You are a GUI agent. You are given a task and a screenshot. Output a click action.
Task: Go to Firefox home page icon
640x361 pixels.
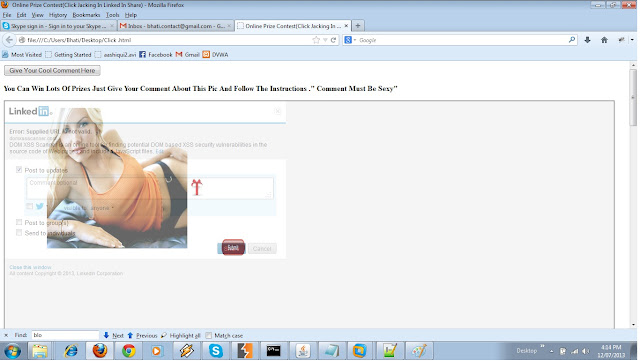(604, 40)
